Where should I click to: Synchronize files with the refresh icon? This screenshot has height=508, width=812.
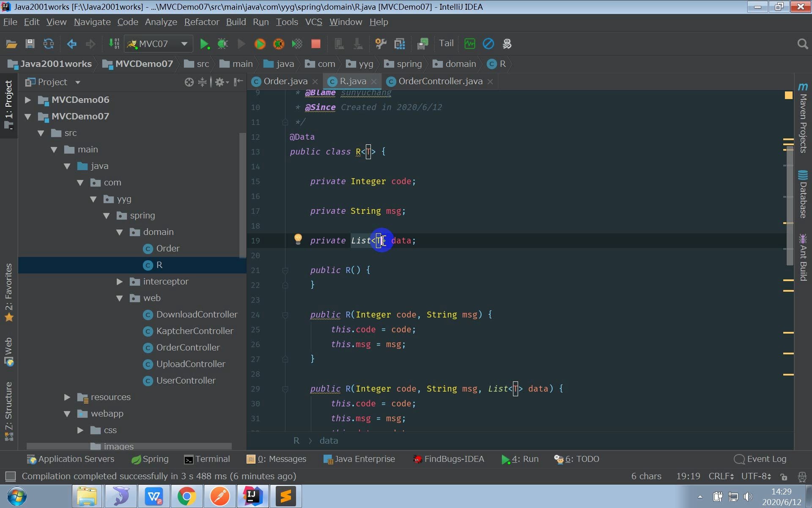pyautogui.click(x=49, y=44)
